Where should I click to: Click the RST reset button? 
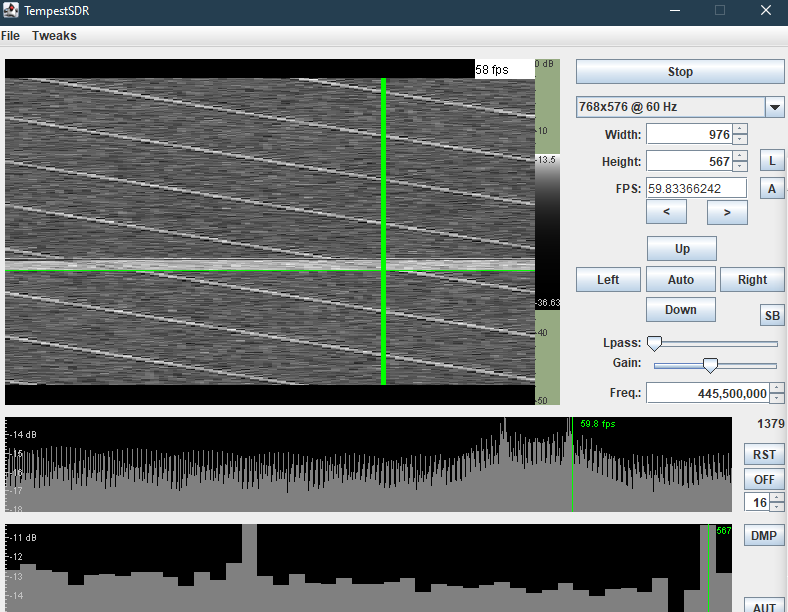(x=764, y=455)
